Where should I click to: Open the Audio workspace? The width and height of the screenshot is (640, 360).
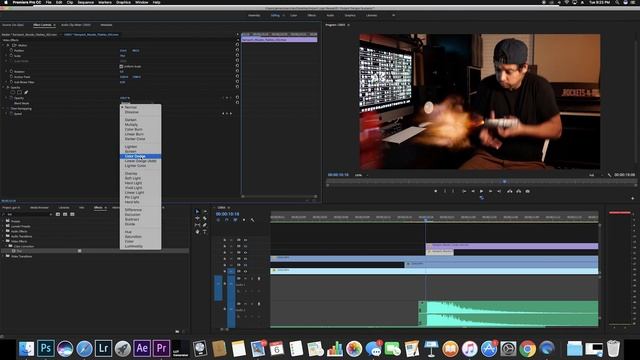click(x=330, y=16)
